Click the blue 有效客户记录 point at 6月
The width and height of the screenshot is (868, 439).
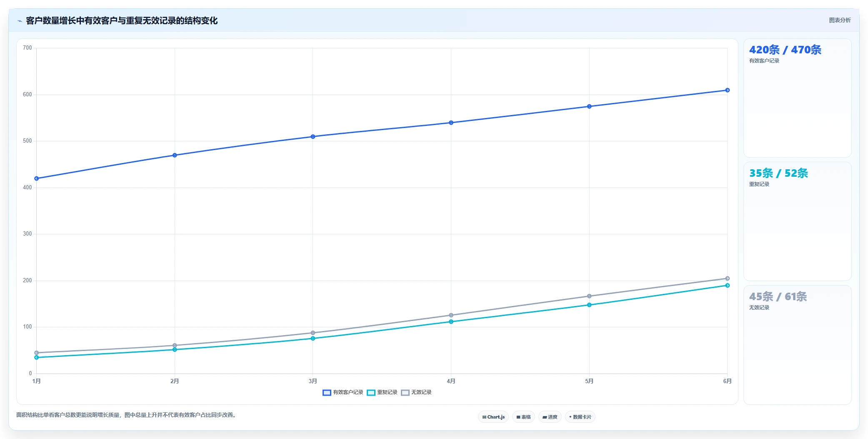(727, 90)
